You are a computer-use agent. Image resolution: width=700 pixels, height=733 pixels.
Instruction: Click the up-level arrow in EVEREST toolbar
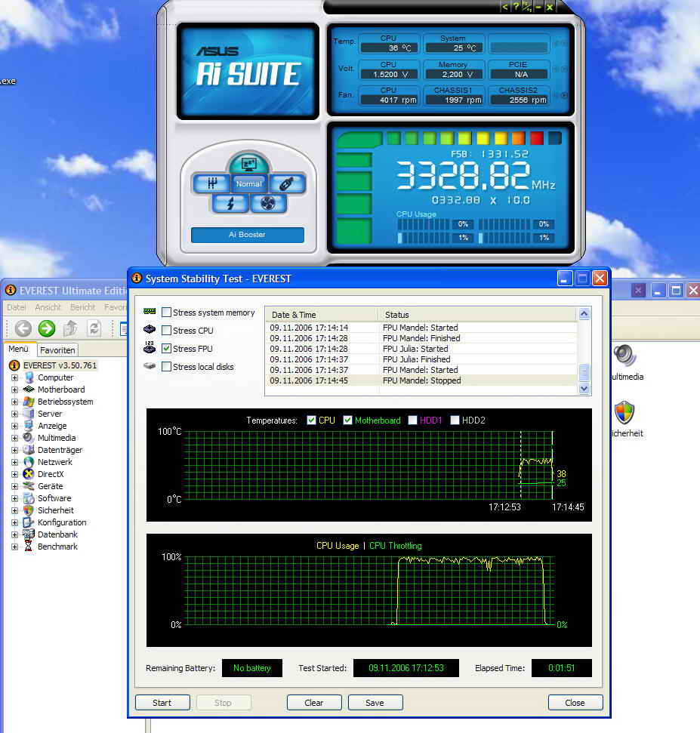coord(71,328)
